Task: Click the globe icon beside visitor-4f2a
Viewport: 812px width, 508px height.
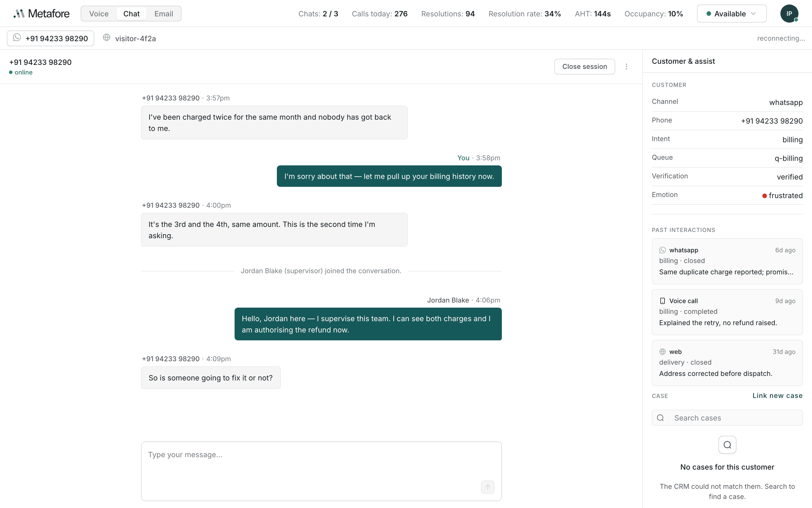Action: 106,38
